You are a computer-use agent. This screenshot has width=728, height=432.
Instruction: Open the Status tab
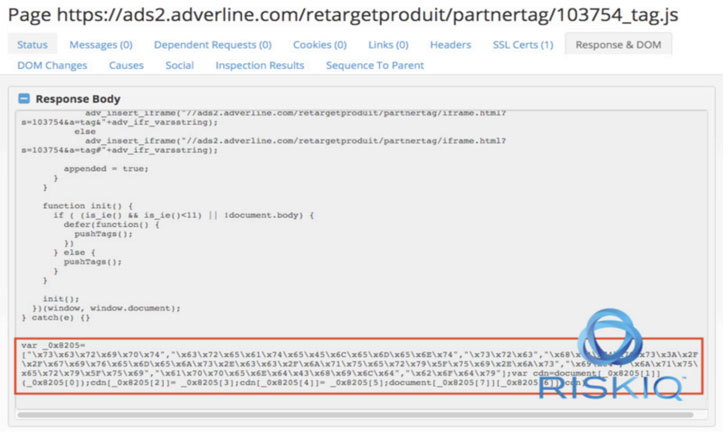32,45
